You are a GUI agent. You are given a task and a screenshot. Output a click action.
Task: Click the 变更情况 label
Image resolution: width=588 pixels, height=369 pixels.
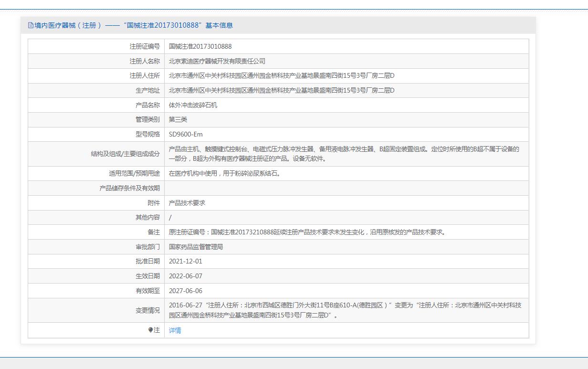147,310
